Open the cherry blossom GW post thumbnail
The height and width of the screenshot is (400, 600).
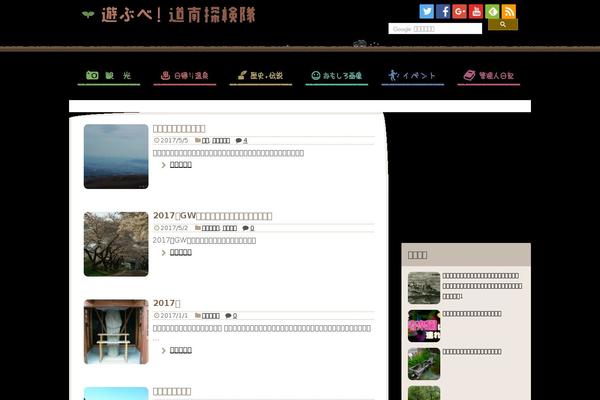116,244
